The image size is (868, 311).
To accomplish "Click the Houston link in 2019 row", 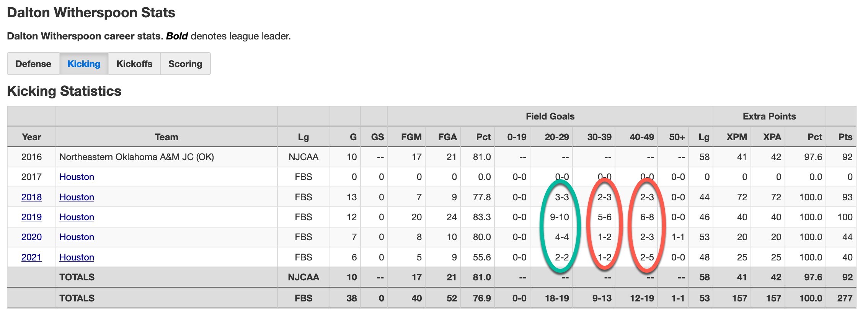I will point(77,217).
